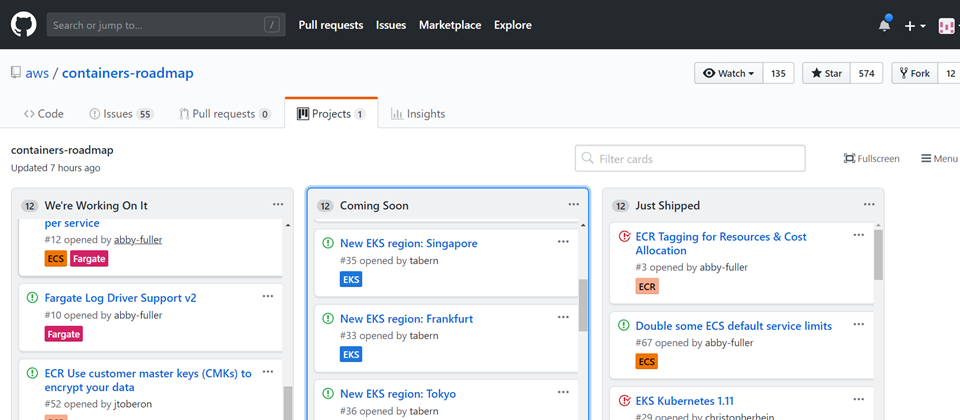The width and height of the screenshot is (960, 420).
Task: Click the ECS label on Double some ECS card
Action: tap(647, 362)
